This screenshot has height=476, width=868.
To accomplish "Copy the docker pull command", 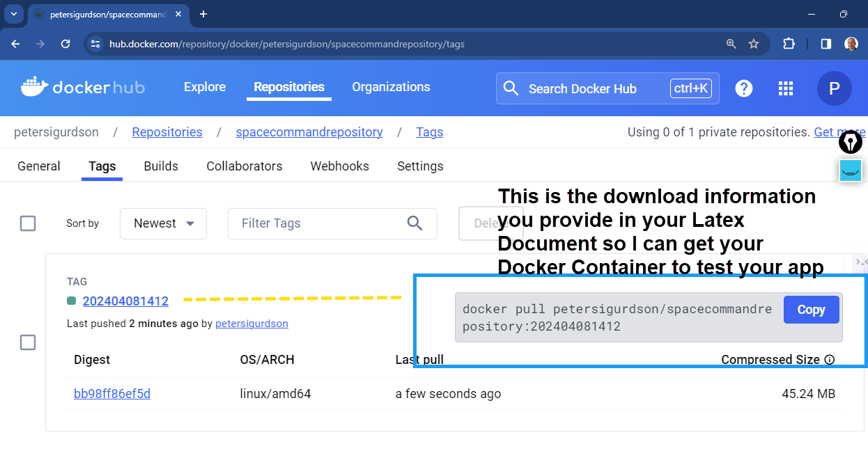I will [x=811, y=310].
